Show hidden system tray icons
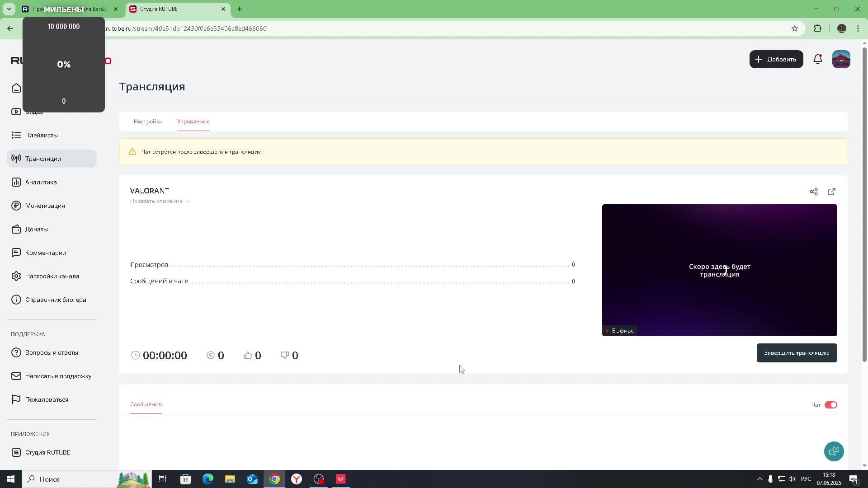 pyautogui.click(x=759, y=479)
